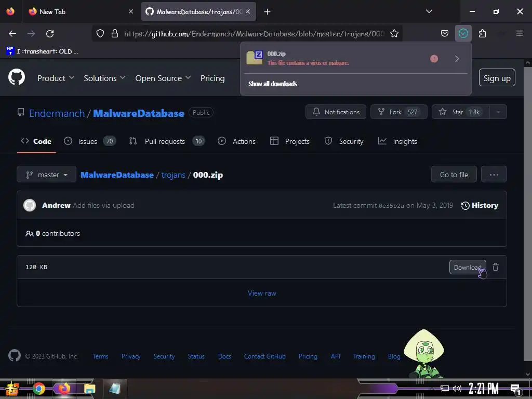Click Go to file button
Screen dimensions: 532x399
click(x=454, y=175)
